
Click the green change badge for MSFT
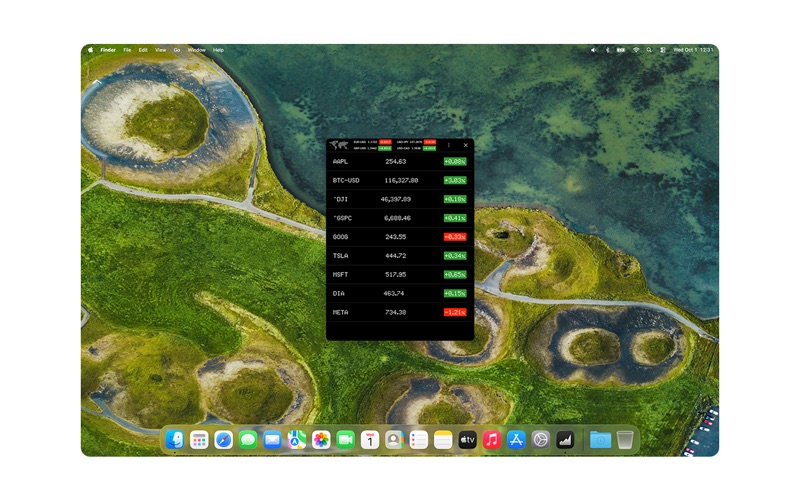click(x=455, y=275)
